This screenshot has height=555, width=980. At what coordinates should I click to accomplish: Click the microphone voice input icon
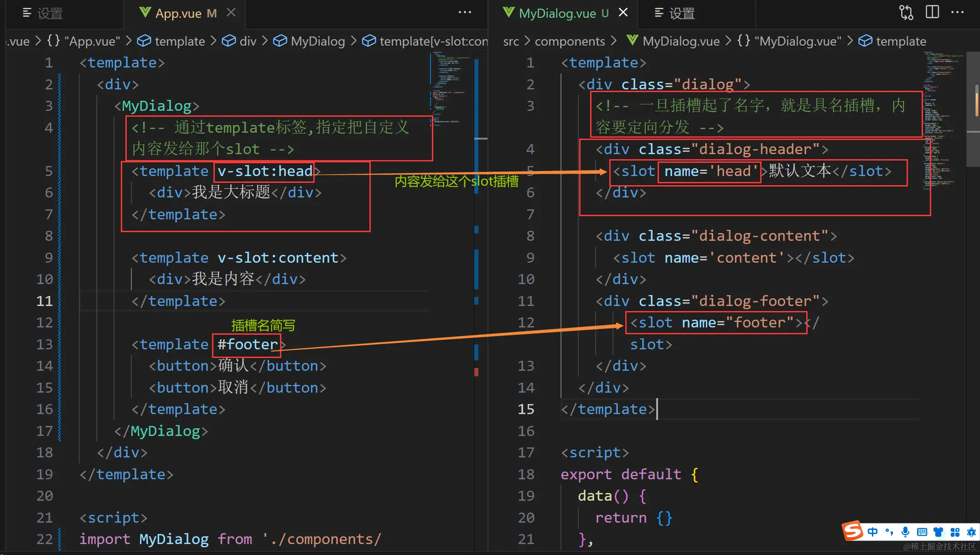(906, 532)
